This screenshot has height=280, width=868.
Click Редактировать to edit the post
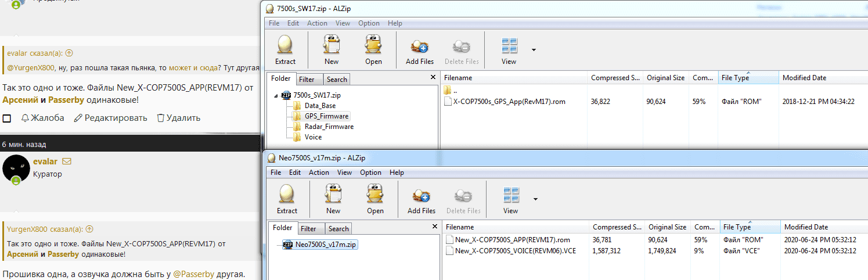(110, 118)
